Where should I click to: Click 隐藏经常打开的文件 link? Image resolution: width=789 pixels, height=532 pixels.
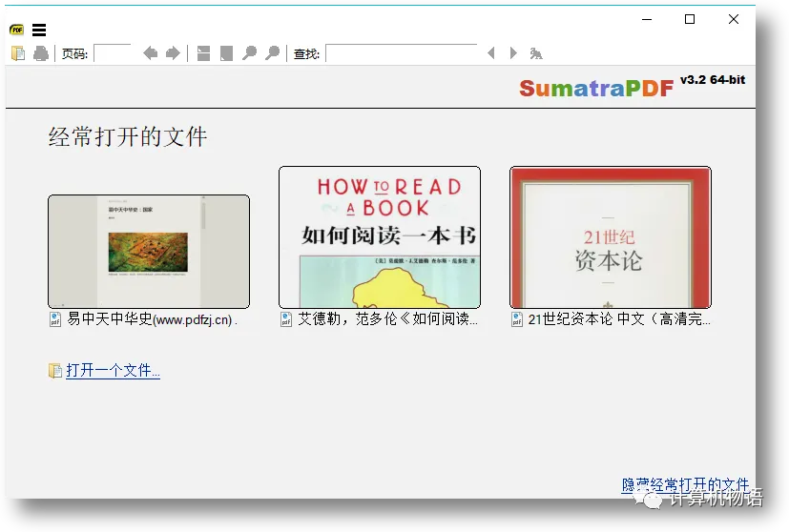(685, 484)
